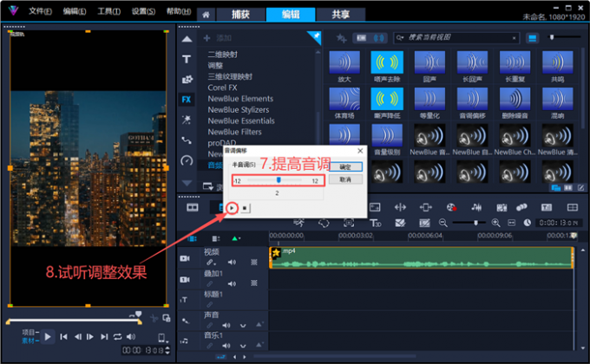Select the NewBlue Filters category
The image size is (590, 364).
tap(234, 132)
